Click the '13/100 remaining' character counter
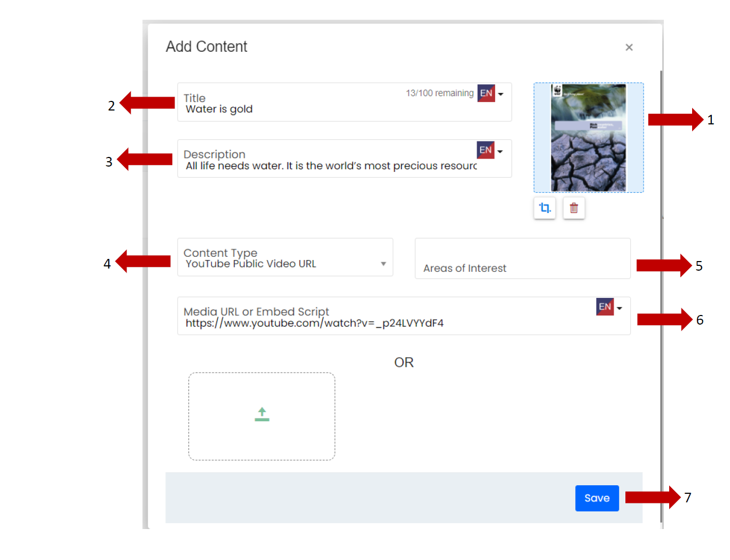730x560 pixels. click(439, 93)
